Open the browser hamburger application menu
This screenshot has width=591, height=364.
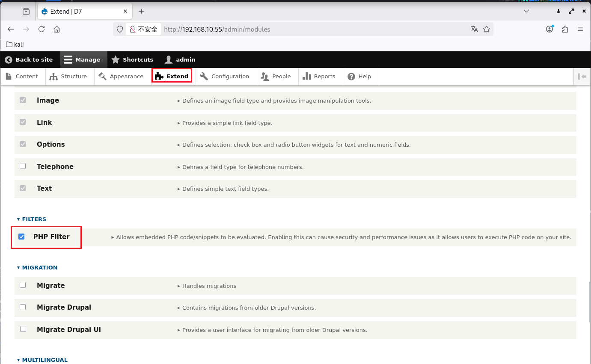580,29
